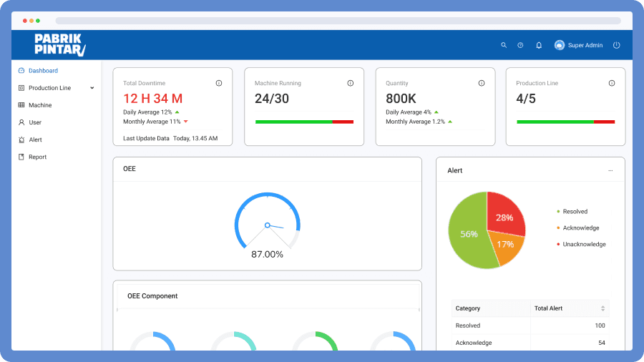Open help question mark icon

click(x=520, y=45)
